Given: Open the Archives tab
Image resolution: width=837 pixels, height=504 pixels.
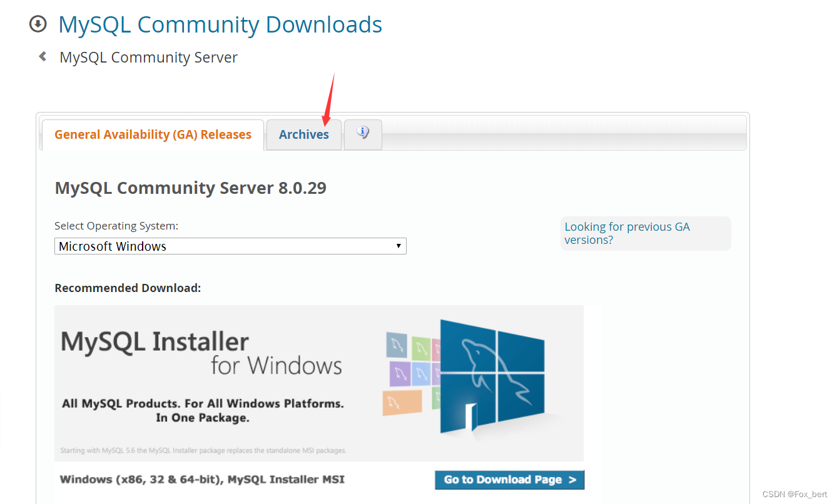Looking at the screenshot, I should (x=304, y=134).
